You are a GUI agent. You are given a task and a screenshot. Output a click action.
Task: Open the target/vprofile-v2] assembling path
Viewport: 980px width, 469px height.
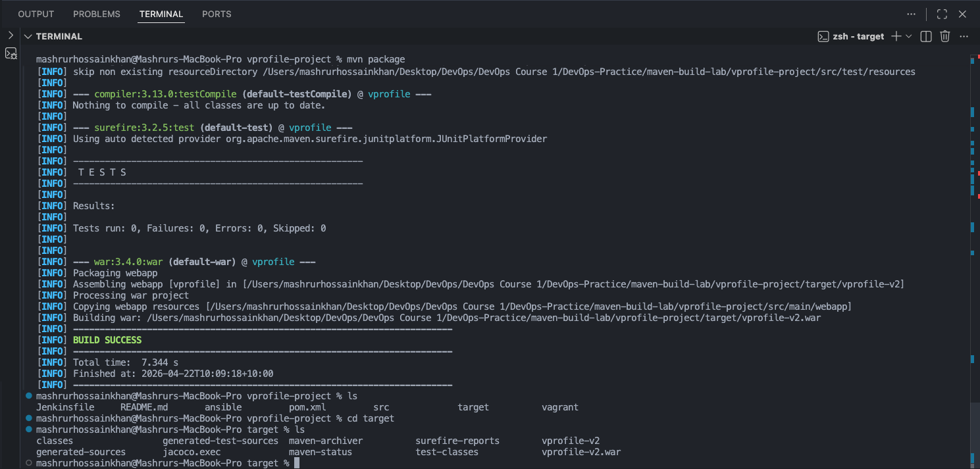(573, 284)
